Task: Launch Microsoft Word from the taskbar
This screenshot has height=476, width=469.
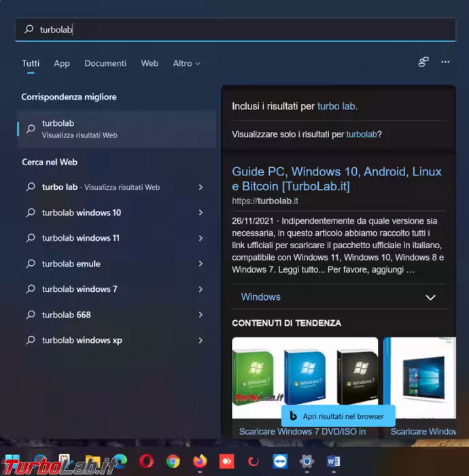Action: (x=333, y=462)
